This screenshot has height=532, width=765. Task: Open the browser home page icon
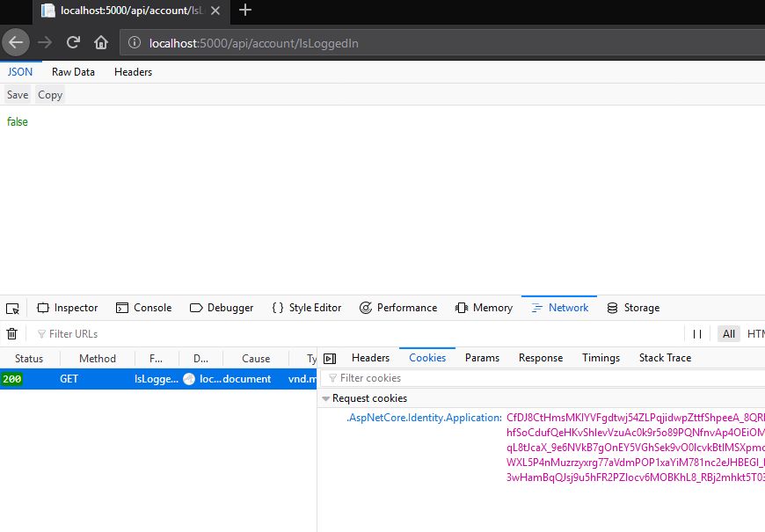pos(101,43)
